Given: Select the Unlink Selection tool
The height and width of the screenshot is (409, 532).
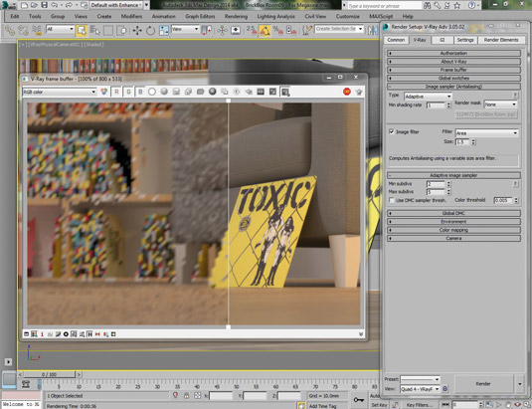Looking at the screenshot, I should pyautogui.click(x=23, y=30).
